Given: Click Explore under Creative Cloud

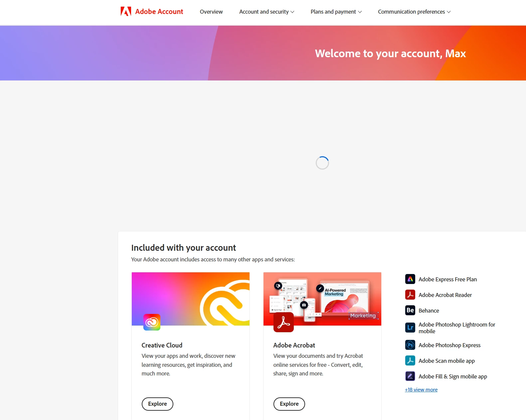Looking at the screenshot, I should tap(157, 404).
